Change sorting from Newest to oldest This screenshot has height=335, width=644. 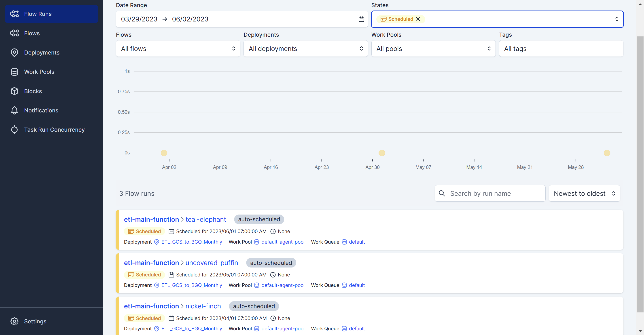click(584, 193)
